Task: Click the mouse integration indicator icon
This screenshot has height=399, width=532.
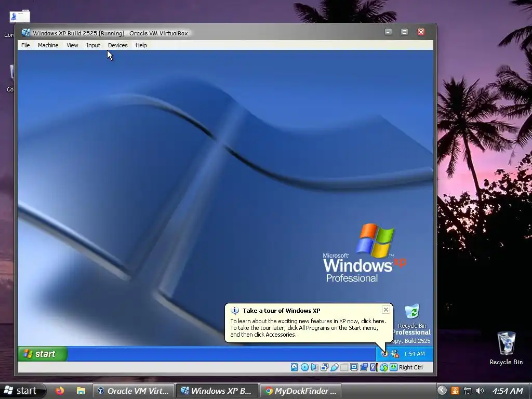Action: click(384, 367)
